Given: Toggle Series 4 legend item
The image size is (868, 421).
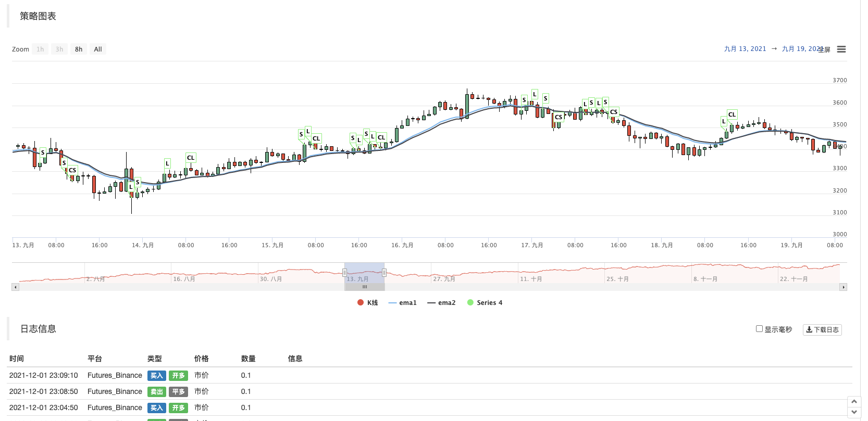Looking at the screenshot, I should 485,303.
